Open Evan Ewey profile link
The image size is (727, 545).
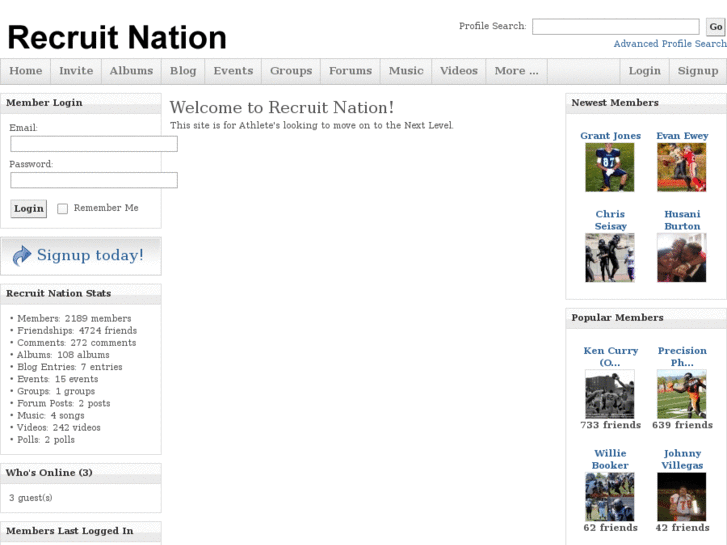click(x=682, y=136)
